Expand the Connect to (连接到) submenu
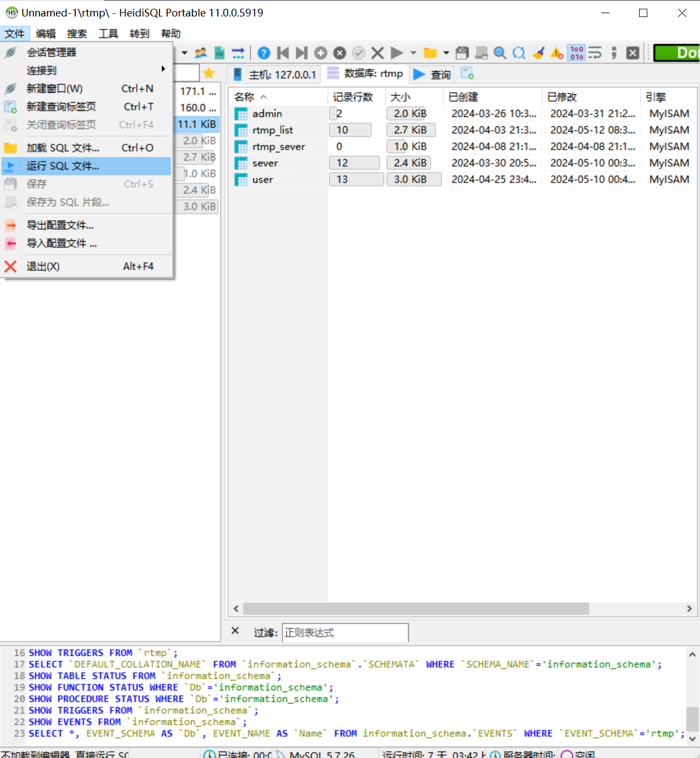The width and height of the screenshot is (700, 758). (87, 70)
